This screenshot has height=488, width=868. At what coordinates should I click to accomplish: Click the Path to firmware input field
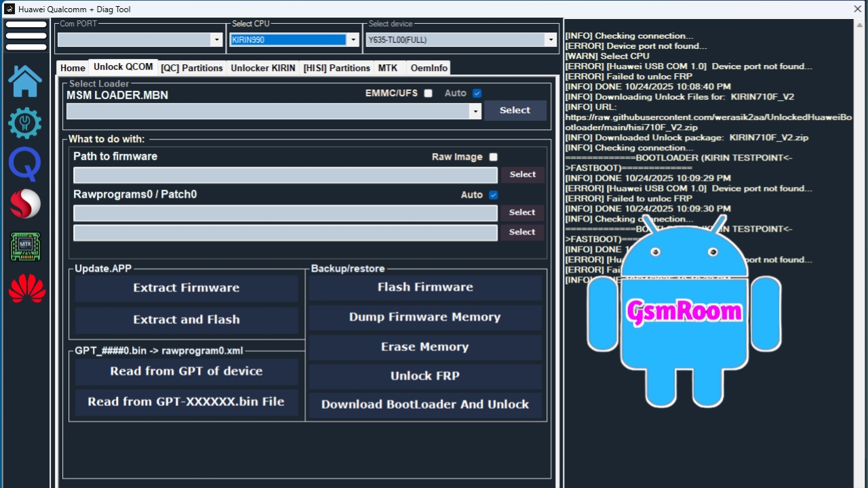[x=285, y=175]
